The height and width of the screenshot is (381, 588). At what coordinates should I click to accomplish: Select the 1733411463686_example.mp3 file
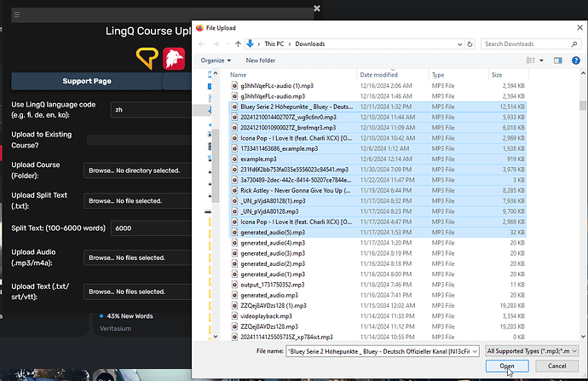click(378, 149)
